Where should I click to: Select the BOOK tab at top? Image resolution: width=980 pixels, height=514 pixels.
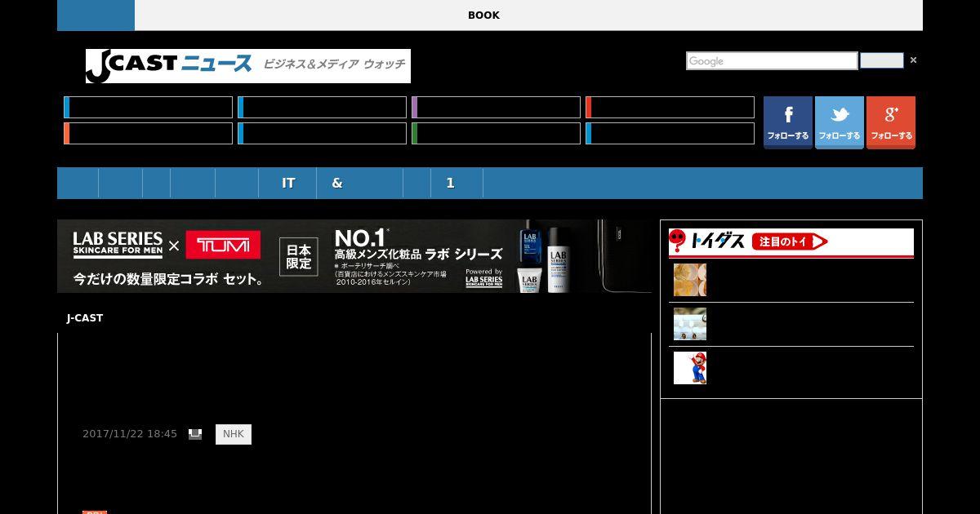tap(483, 16)
